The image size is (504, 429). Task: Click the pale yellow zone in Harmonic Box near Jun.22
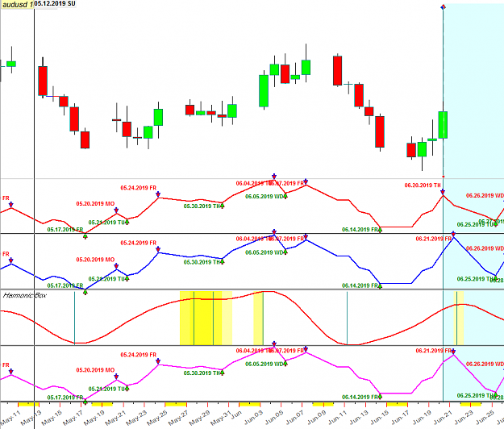[x=458, y=319]
